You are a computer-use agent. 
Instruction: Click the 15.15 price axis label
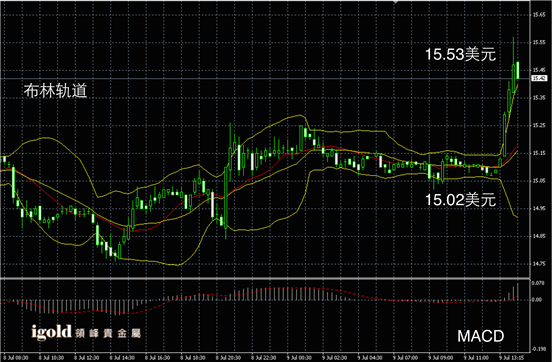point(539,153)
